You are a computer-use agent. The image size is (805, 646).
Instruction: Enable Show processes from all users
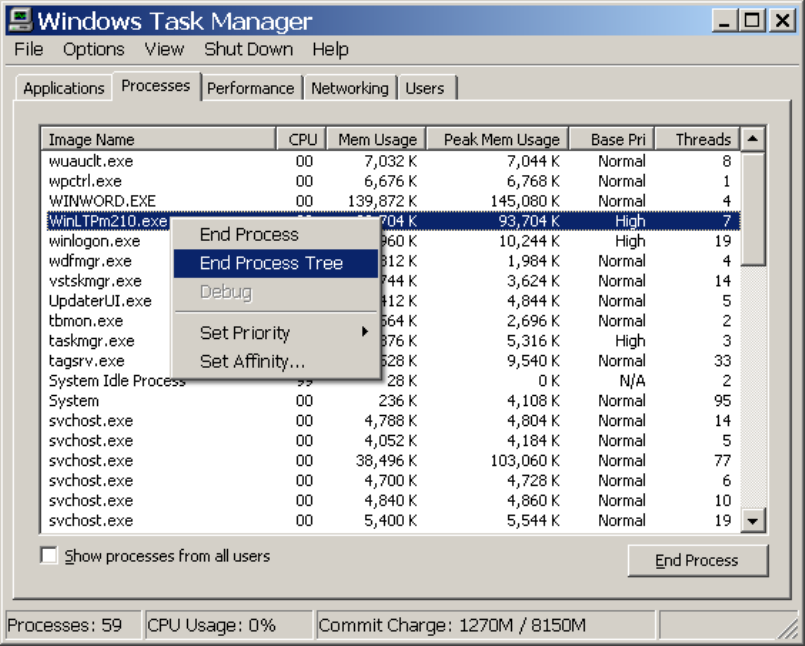pyautogui.click(x=49, y=556)
